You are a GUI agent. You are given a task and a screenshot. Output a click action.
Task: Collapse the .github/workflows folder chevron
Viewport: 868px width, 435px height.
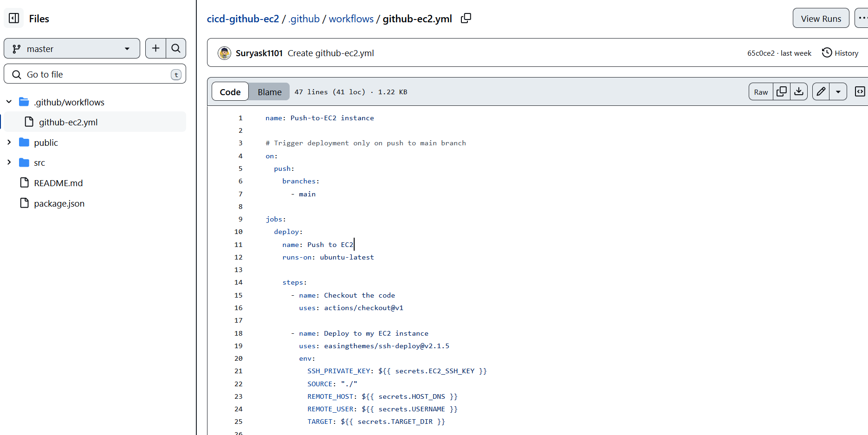(9, 102)
